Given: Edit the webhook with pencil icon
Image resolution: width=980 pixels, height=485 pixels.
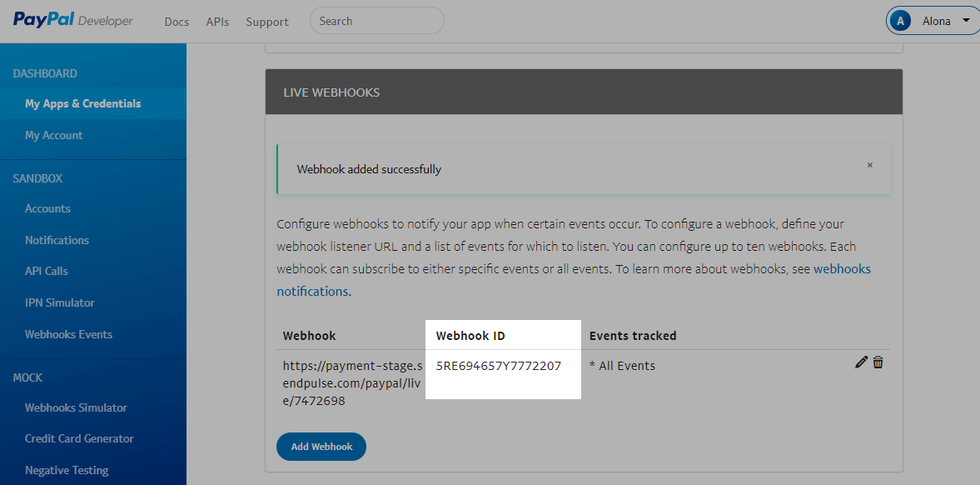Looking at the screenshot, I should 861,362.
